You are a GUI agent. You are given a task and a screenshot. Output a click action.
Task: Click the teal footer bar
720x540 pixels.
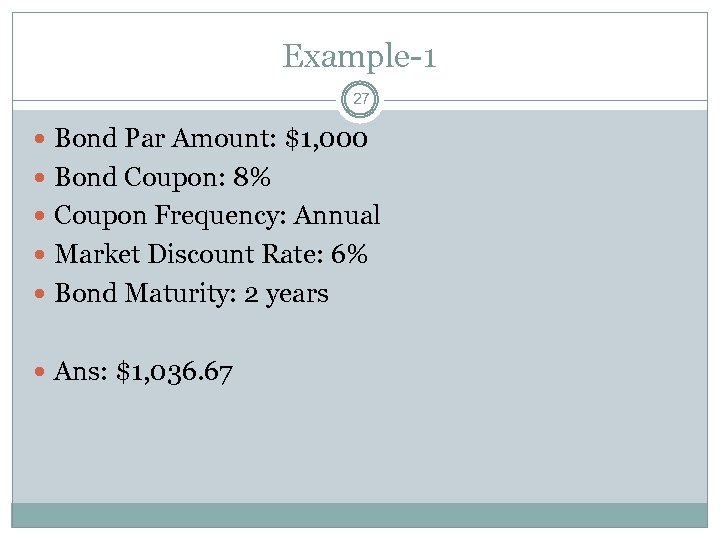[x=360, y=514]
